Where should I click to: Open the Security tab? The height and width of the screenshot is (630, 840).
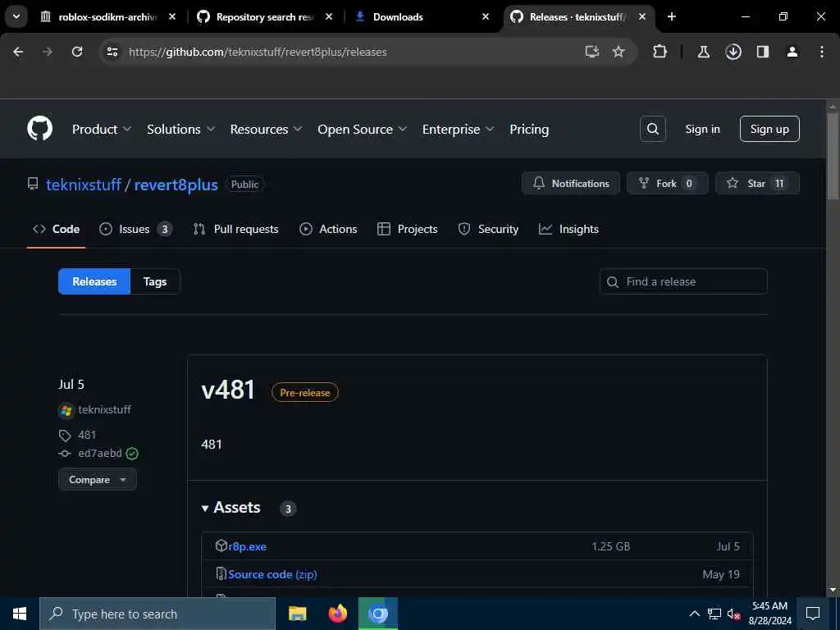tap(488, 229)
